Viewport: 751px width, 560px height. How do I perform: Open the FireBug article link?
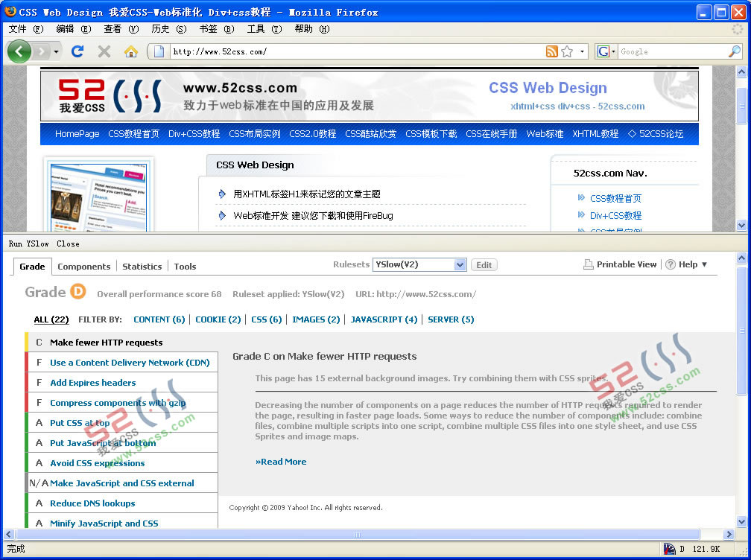[x=313, y=215]
